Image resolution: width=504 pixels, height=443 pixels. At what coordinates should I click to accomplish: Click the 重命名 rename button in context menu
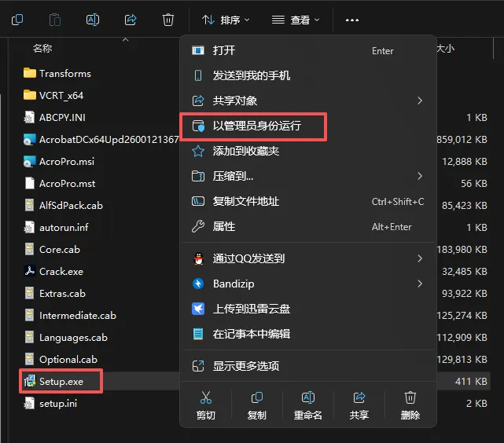click(x=308, y=405)
